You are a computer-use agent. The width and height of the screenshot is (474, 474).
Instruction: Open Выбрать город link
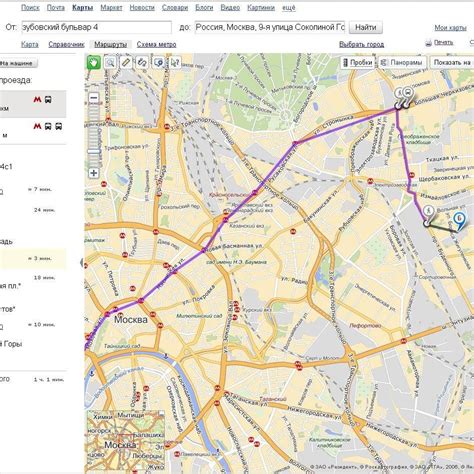click(362, 44)
